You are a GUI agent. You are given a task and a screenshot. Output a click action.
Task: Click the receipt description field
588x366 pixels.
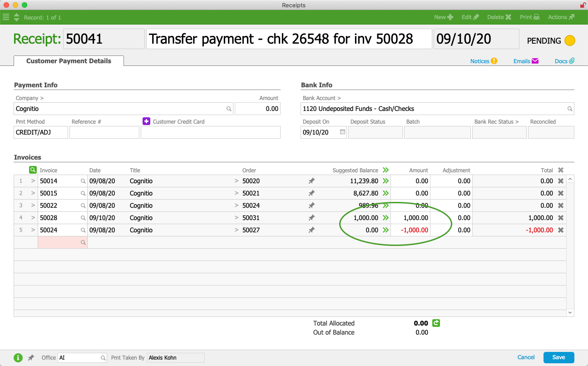(289, 39)
